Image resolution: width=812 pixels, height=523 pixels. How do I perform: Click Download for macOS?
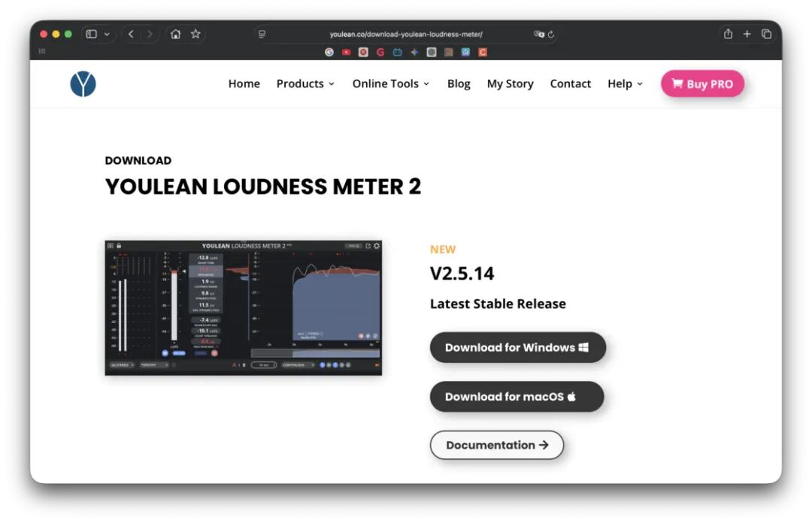pos(517,397)
